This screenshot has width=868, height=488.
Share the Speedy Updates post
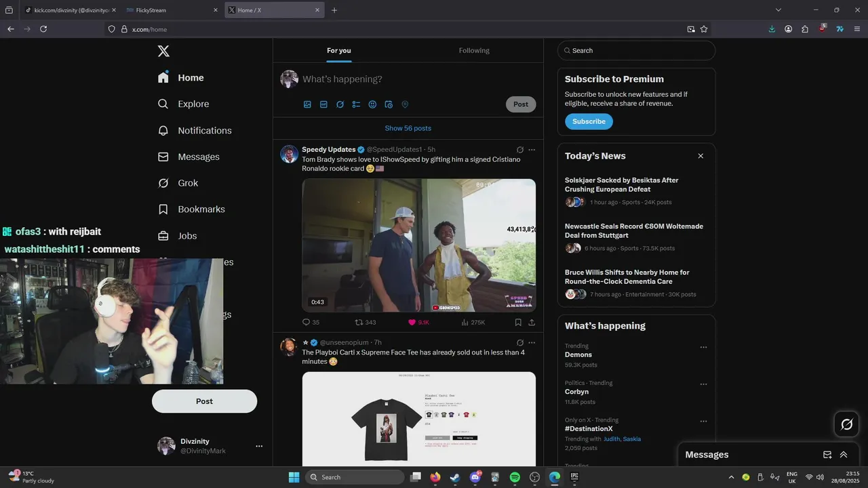[x=532, y=323]
